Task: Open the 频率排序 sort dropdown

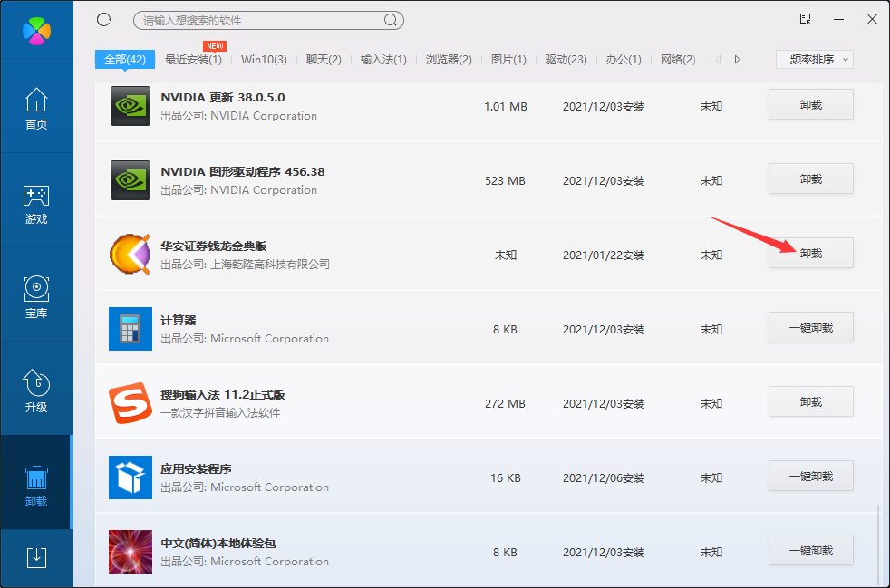Action: click(x=815, y=59)
